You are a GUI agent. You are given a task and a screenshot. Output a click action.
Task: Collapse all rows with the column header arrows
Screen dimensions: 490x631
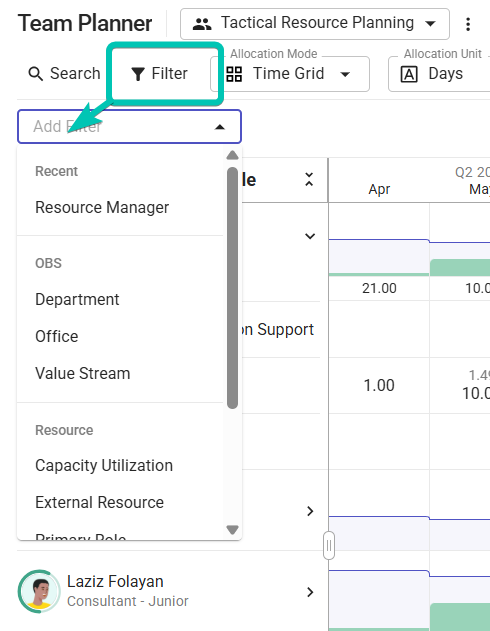click(x=309, y=179)
